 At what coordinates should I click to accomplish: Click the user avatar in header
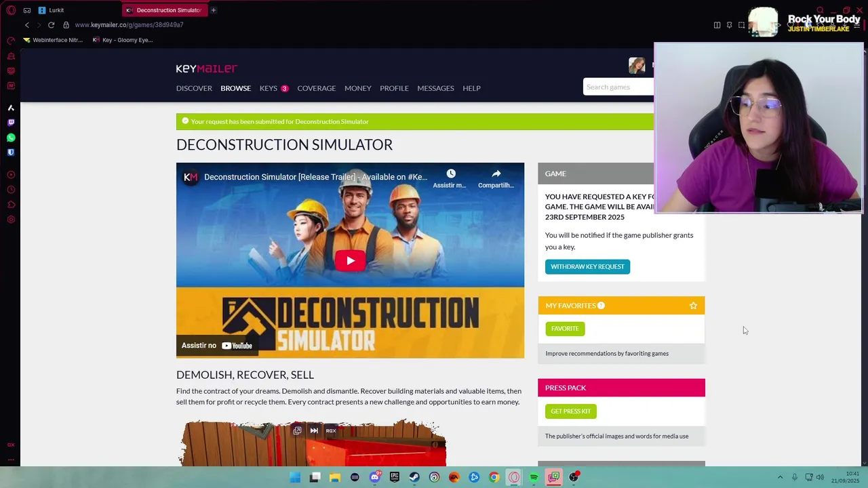(637, 65)
